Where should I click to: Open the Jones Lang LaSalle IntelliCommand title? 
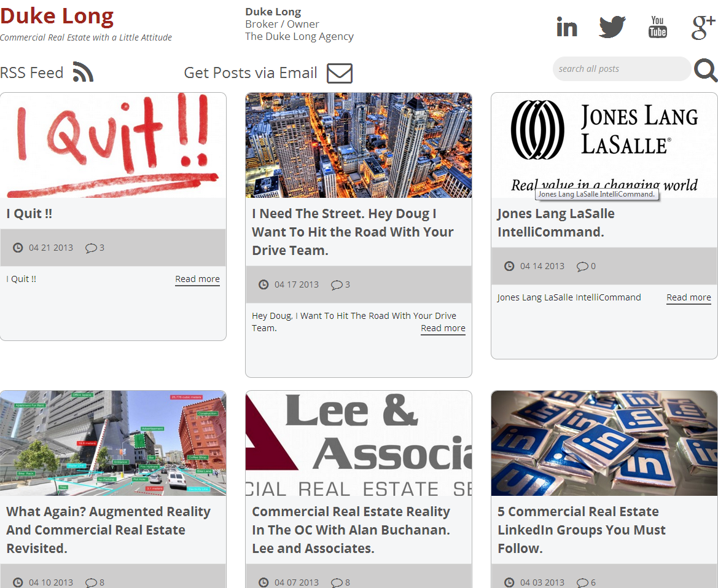coord(556,222)
